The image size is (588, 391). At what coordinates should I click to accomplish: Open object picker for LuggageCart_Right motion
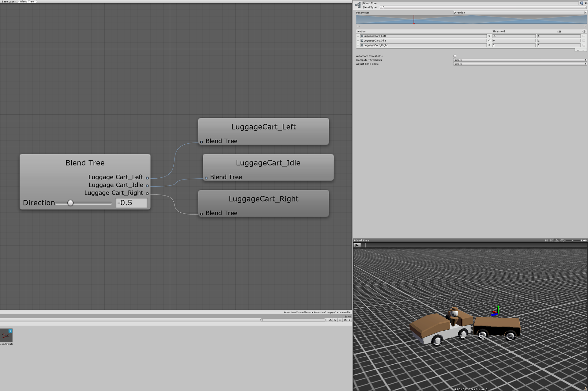point(489,45)
